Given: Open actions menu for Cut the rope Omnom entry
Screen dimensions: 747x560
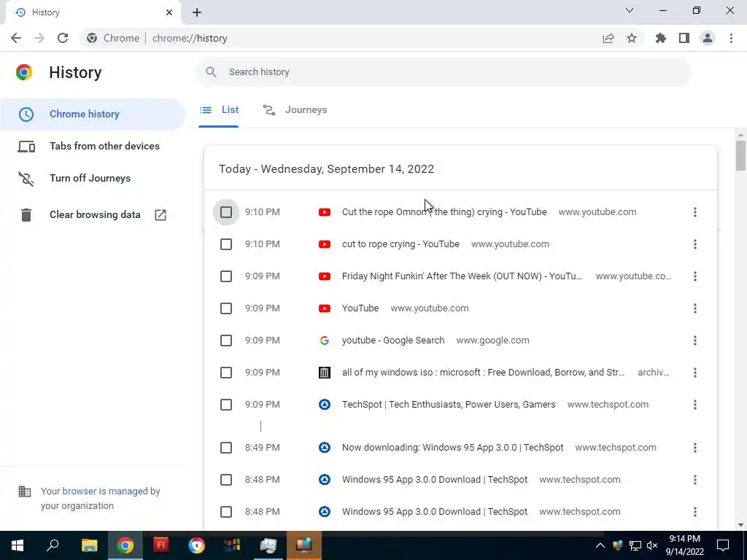Looking at the screenshot, I should tap(695, 212).
